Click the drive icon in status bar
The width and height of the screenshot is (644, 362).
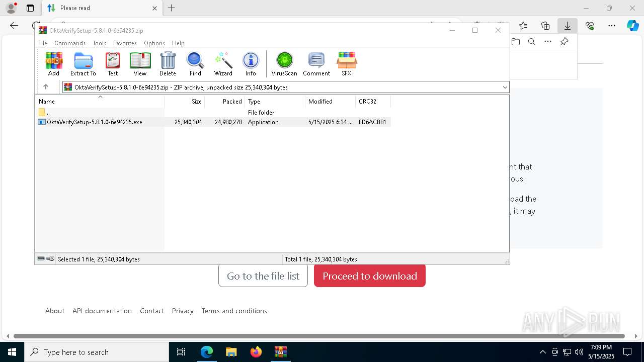click(41, 259)
